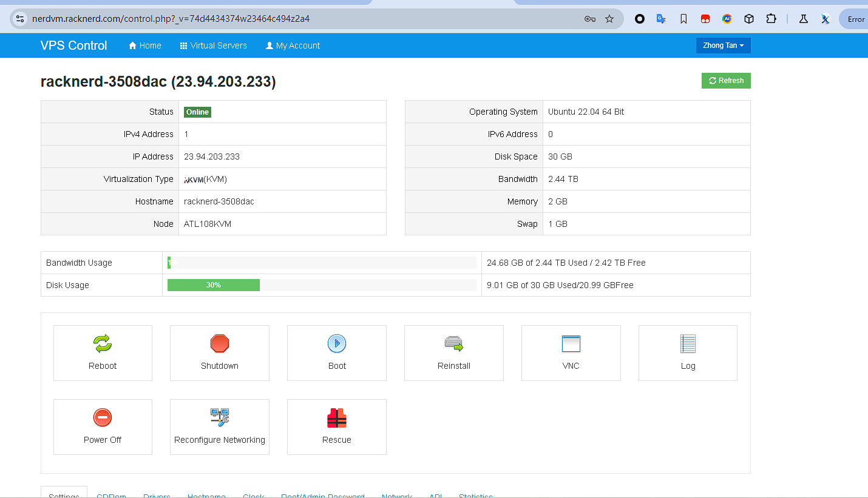Screen dimensions: 868x498
Task: Click the site information icon in address bar
Action: (x=20, y=19)
